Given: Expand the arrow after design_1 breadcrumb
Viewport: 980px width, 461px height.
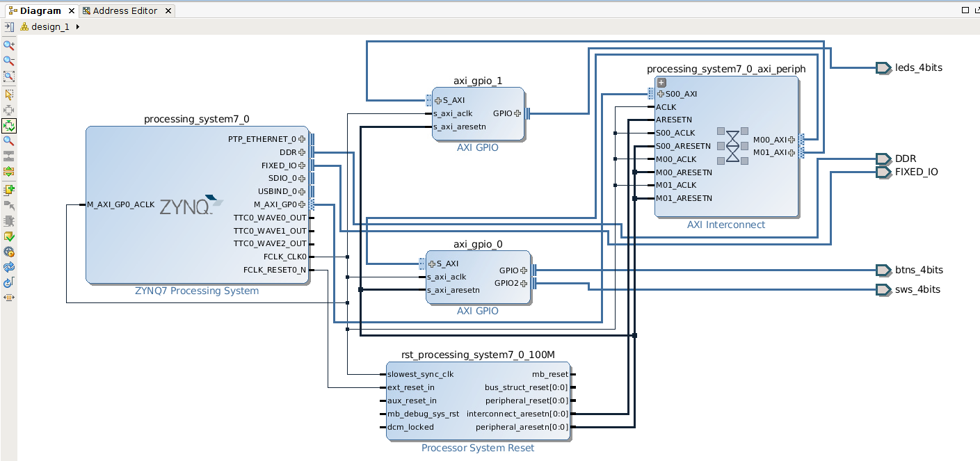Looking at the screenshot, I should pos(77,26).
